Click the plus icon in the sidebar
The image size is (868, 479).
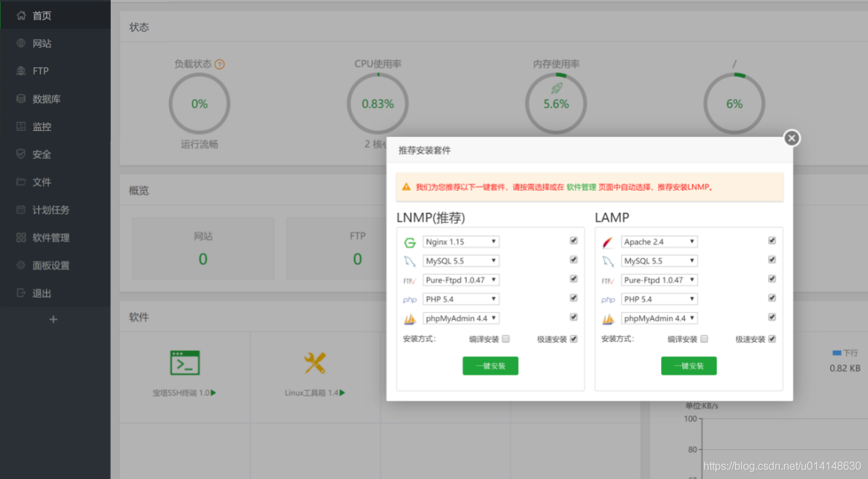point(54,320)
